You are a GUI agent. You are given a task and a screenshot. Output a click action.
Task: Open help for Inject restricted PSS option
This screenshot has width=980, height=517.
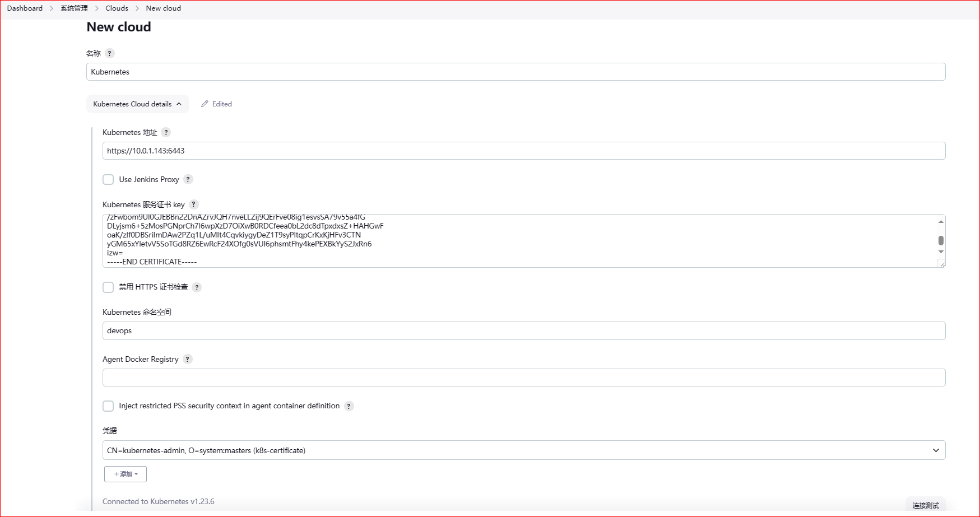click(349, 406)
